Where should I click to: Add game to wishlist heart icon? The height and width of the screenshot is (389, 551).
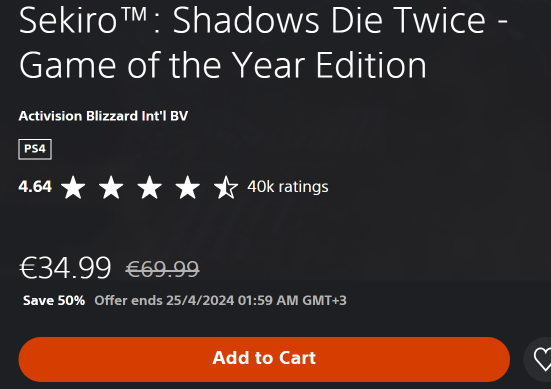(x=541, y=359)
